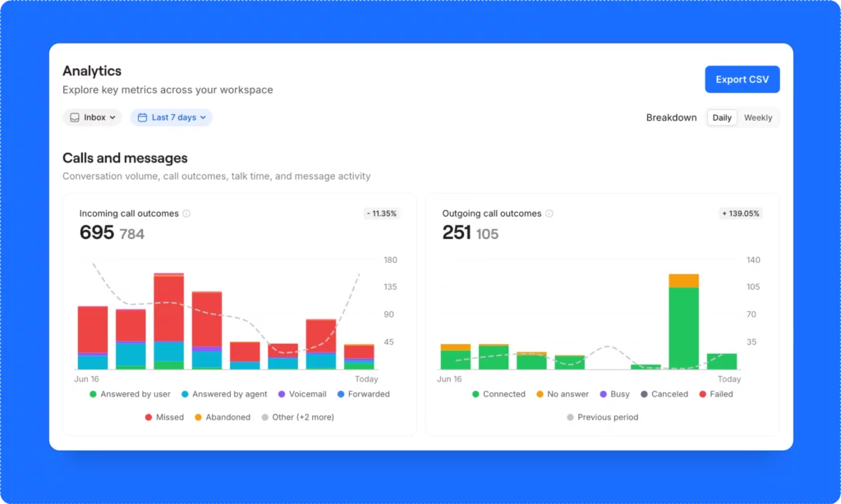Click the chevron next to Last 7 days
Image resolution: width=841 pixels, height=504 pixels.
203,117
